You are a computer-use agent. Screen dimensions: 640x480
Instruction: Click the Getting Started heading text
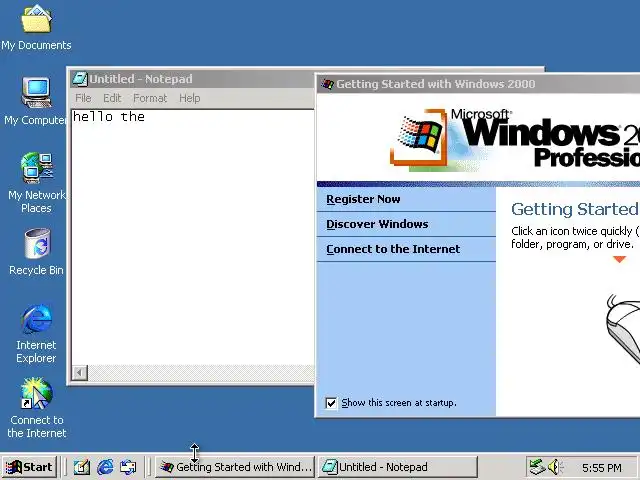[575, 210]
